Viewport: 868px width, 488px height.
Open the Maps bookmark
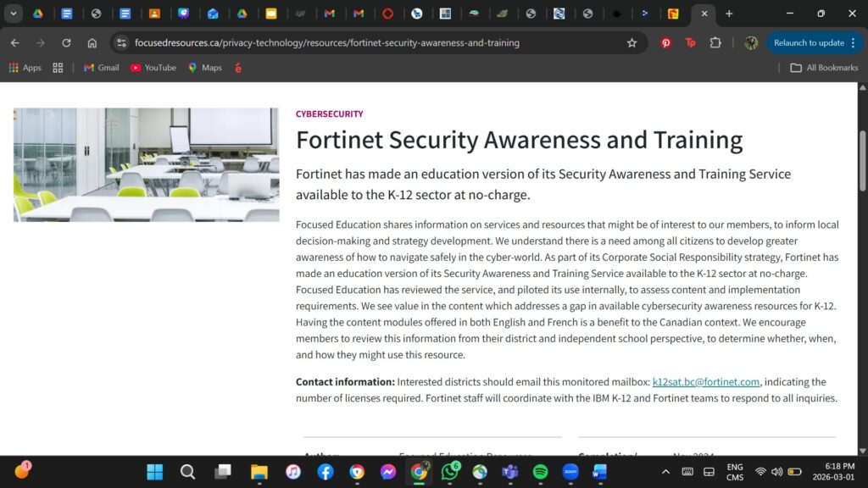click(x=204, y=68)
